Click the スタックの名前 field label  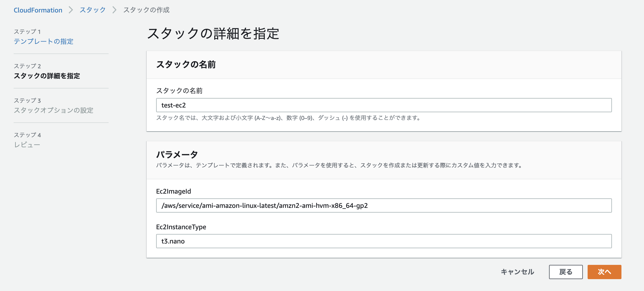179,91
